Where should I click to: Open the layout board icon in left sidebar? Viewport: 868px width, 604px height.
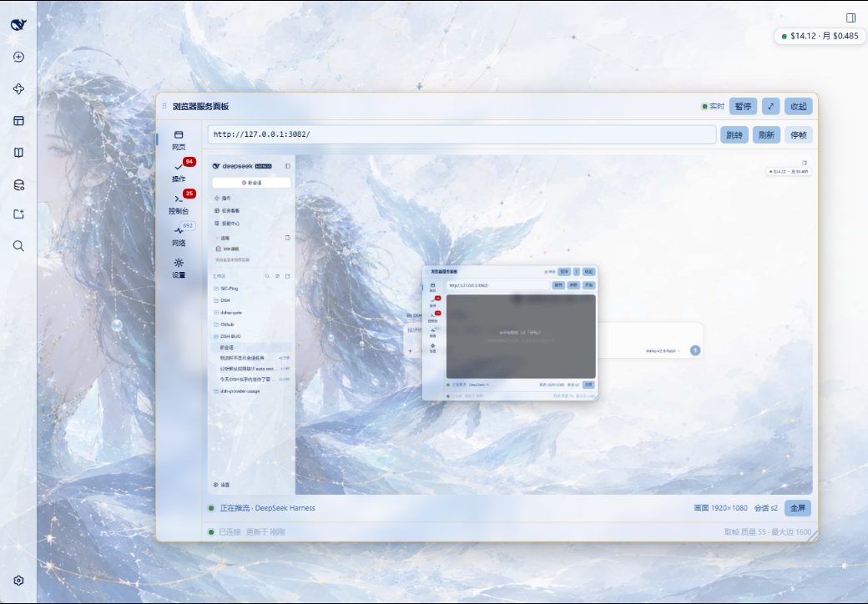click(18, 121)
